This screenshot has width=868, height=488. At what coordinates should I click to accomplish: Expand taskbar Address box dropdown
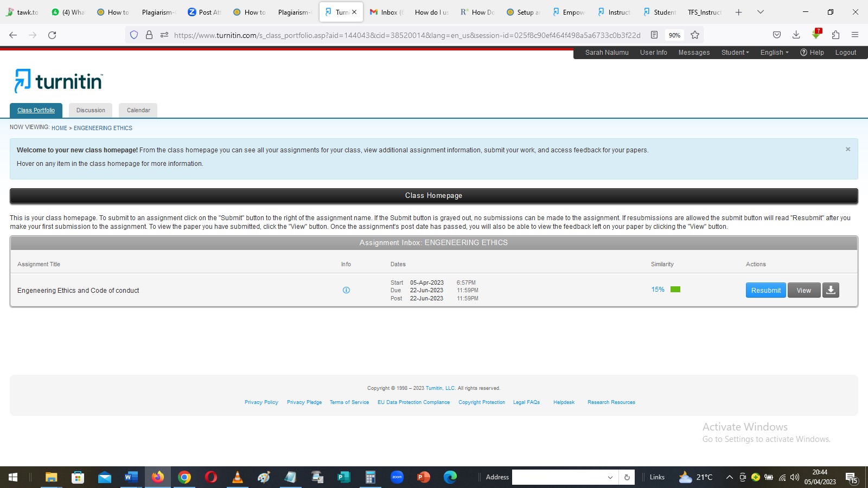pyautogui.click(x=610, y=477)
